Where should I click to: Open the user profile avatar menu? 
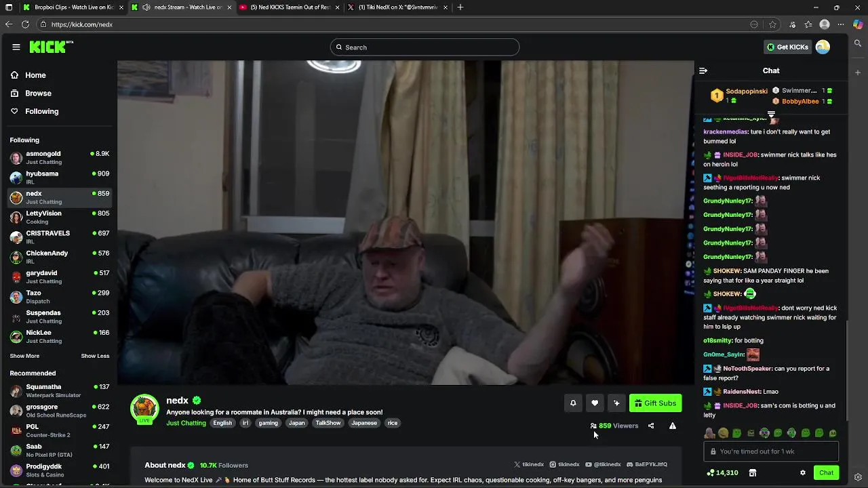pyautogui.click(x=823, y=47)
